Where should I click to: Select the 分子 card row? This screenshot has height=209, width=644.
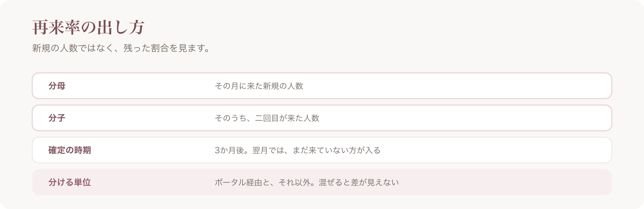322,118
